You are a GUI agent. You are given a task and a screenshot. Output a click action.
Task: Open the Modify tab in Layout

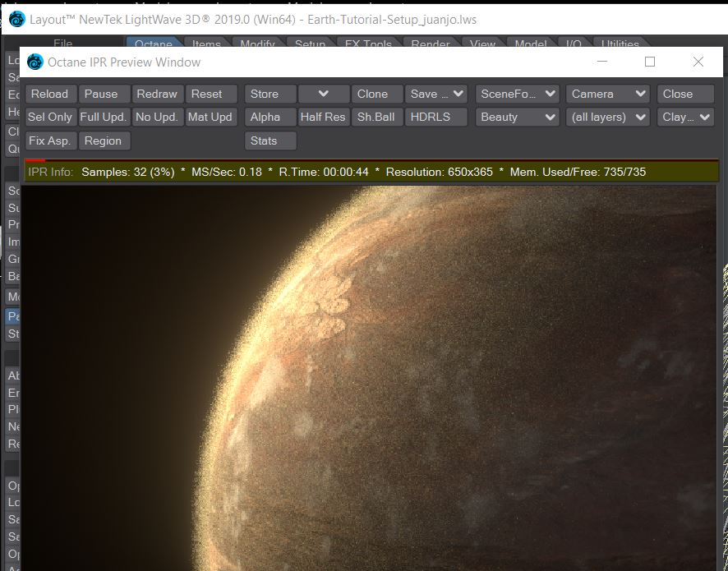click(x=257, y=43)
